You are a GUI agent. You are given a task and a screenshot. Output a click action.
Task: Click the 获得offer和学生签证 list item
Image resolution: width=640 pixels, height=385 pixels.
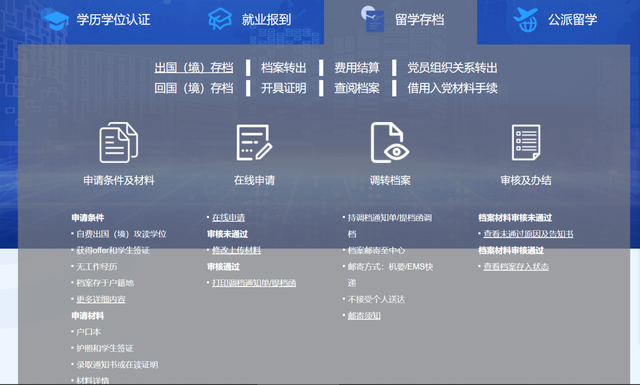pos(113,250)
